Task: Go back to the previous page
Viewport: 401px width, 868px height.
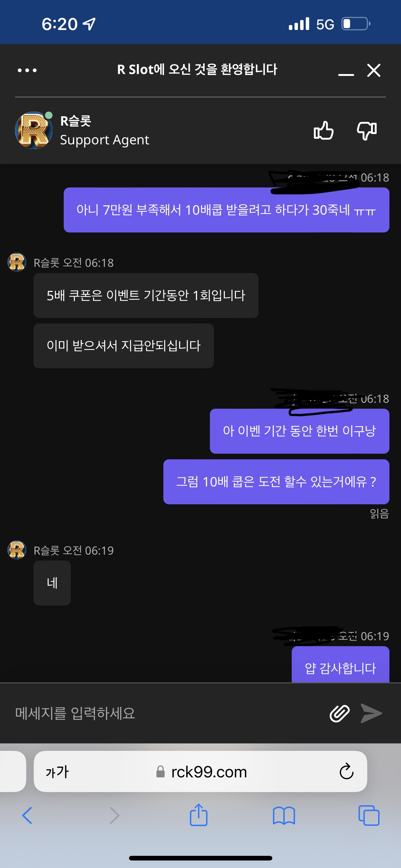Action: tap(27, 816)
